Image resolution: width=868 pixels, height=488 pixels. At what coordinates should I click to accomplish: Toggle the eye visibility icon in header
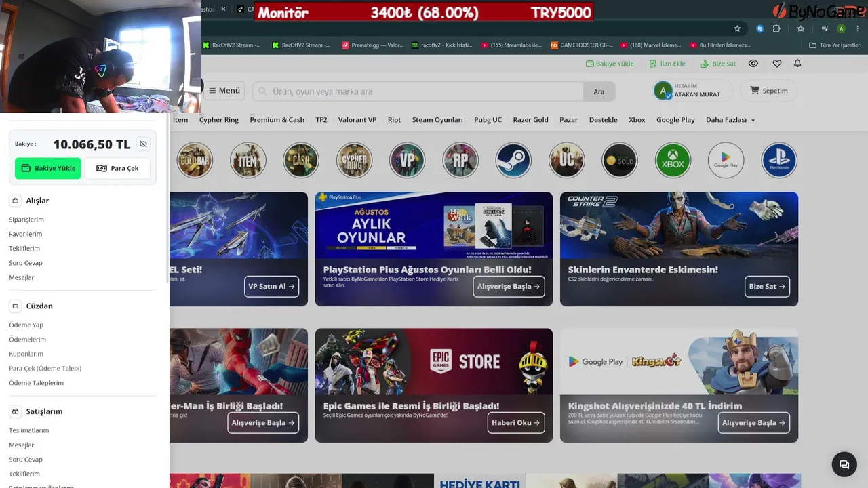[753, 64]
